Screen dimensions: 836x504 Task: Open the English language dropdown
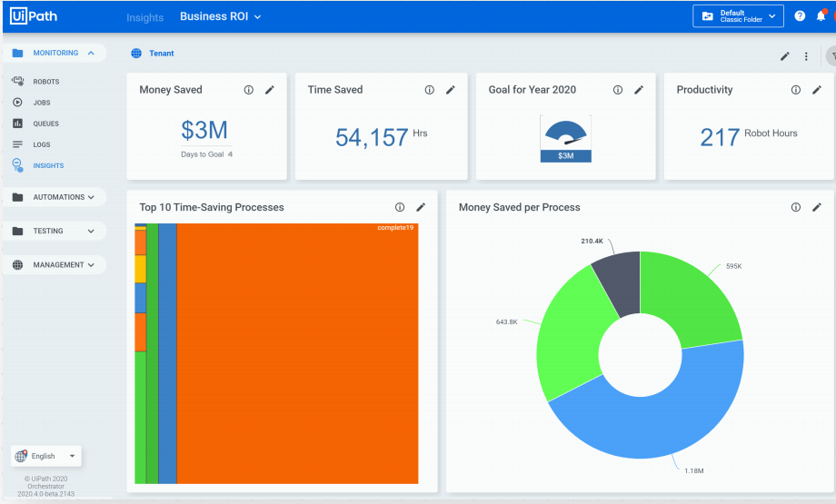[45, 456]
